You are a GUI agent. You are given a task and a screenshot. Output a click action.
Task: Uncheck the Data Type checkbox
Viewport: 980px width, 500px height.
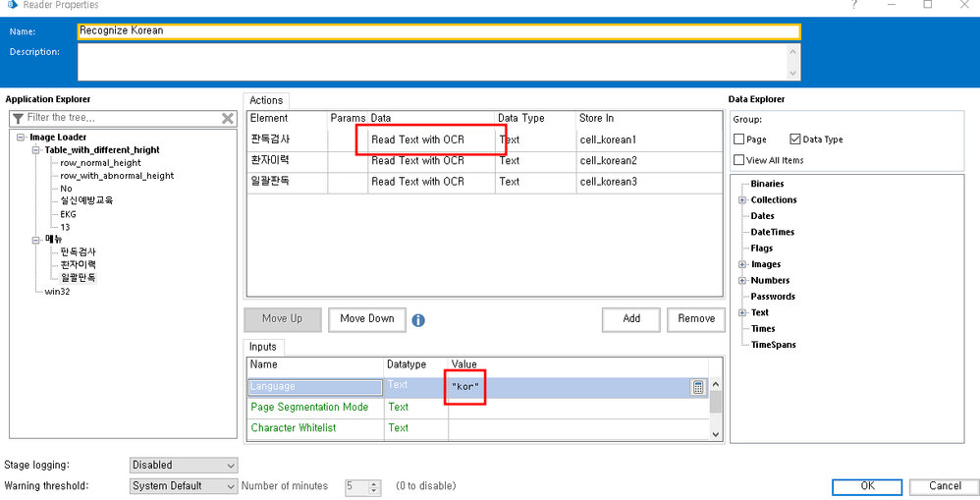(795, 139)
